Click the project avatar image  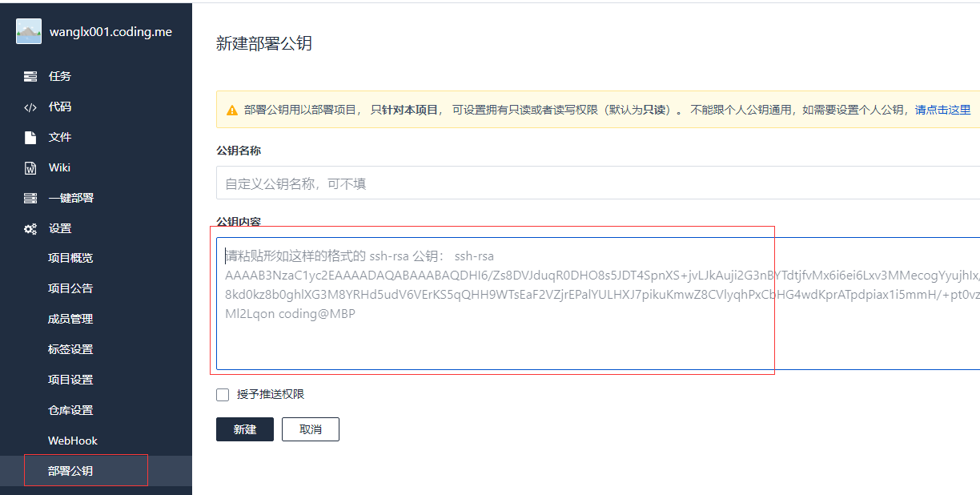click(x=27, y=31)
